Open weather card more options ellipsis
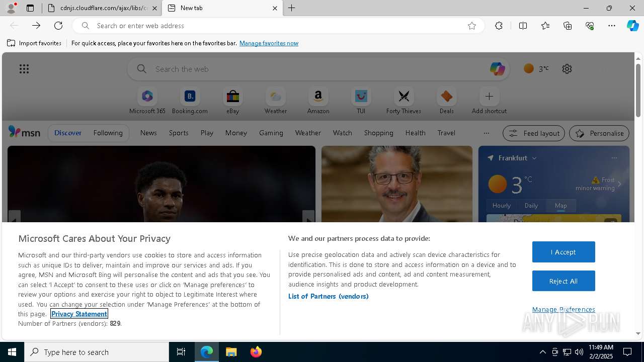644x362 pixels. click(x=614, y=158)
